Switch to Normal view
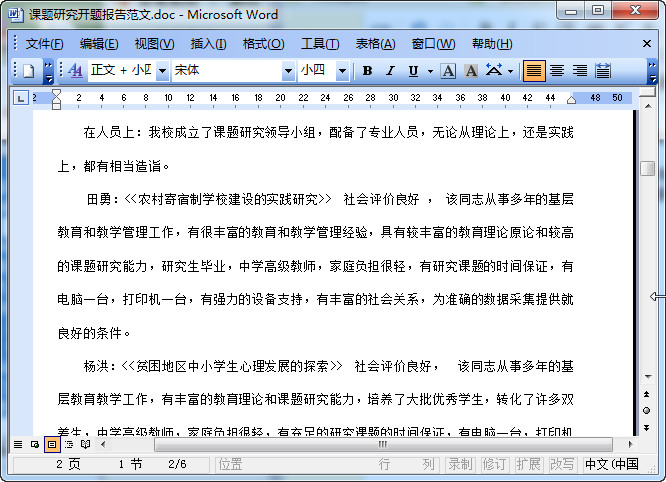 pos(18,445)
